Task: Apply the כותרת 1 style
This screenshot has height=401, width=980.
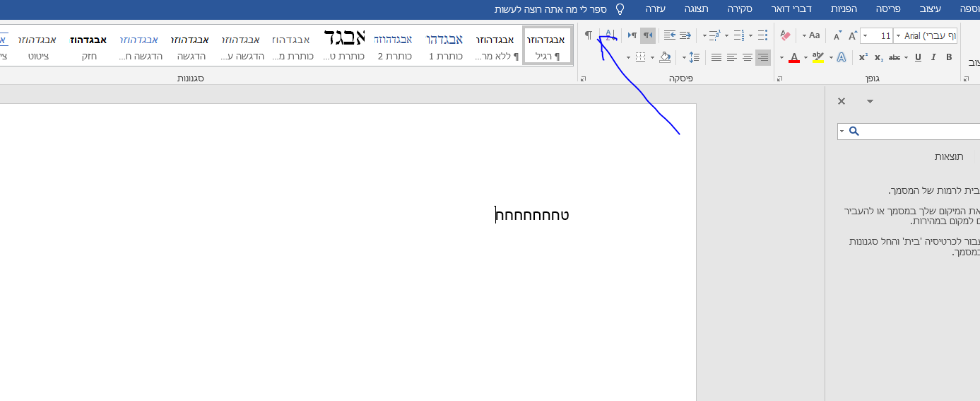Action: coord(445,47)
